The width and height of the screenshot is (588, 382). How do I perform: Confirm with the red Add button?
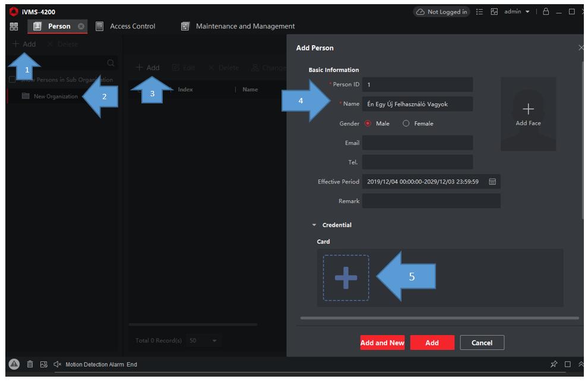[x=432, y=343]
